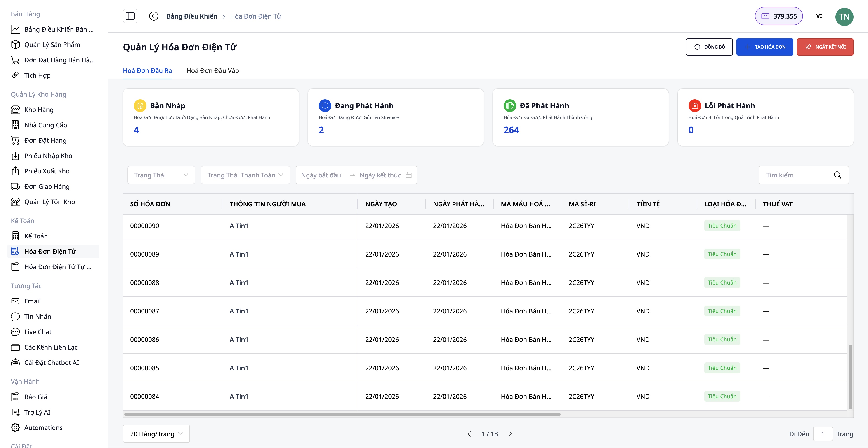
Task: Click the horizontal table scrollbar
Action: pyautogui.click(x=342, y=414)
